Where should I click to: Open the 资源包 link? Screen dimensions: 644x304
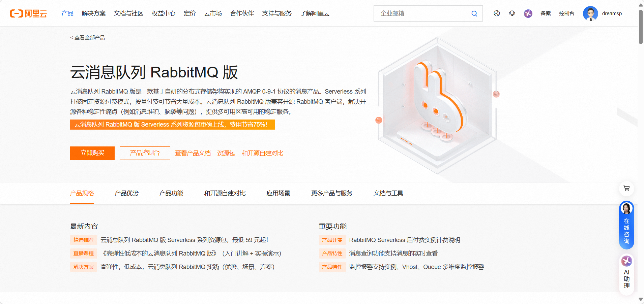[226, 153]
